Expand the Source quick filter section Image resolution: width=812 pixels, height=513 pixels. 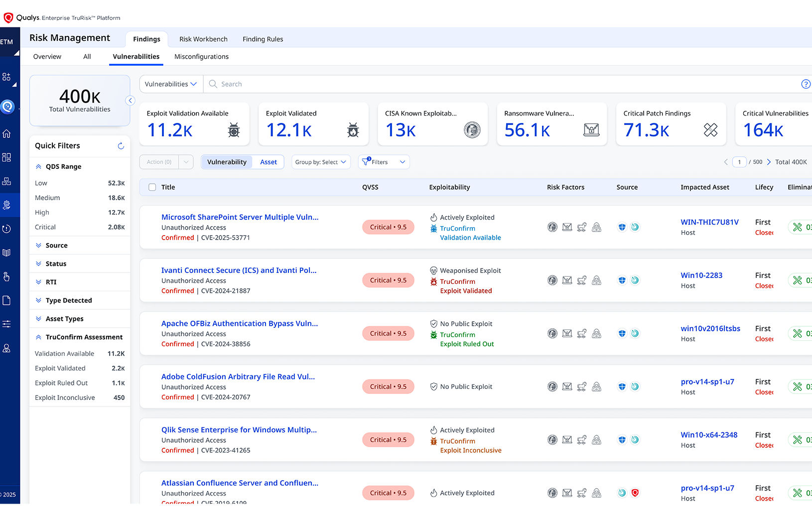pos(56,246)
